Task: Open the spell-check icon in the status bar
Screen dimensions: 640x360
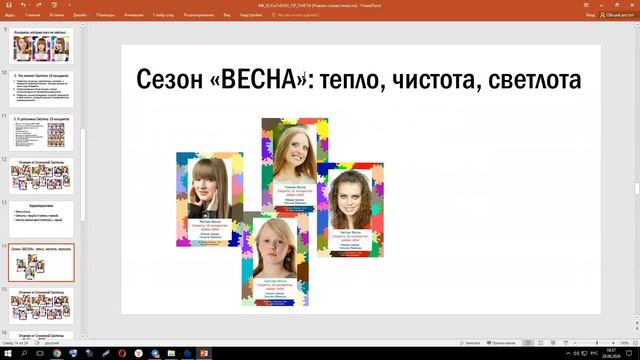Action: click(x=37, y=343)
